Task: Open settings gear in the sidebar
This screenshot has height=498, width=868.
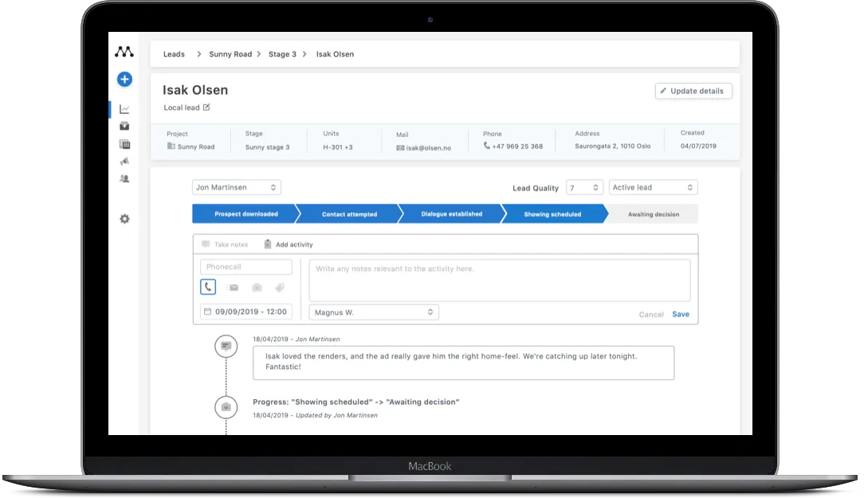Action: [124, 219]
